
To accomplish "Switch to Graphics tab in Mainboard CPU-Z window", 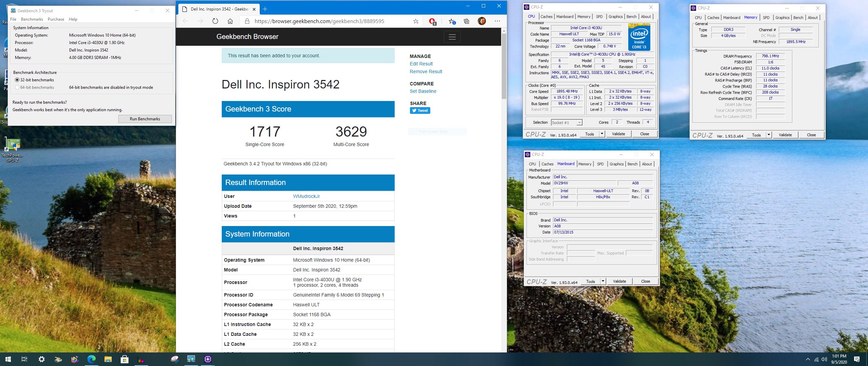I will click(616, 164).
